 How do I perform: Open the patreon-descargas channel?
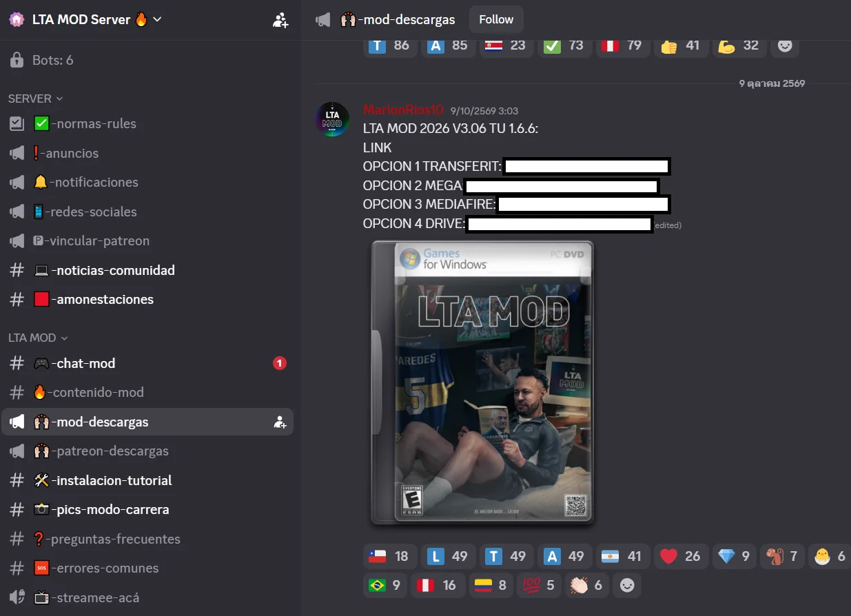[147, 451]
